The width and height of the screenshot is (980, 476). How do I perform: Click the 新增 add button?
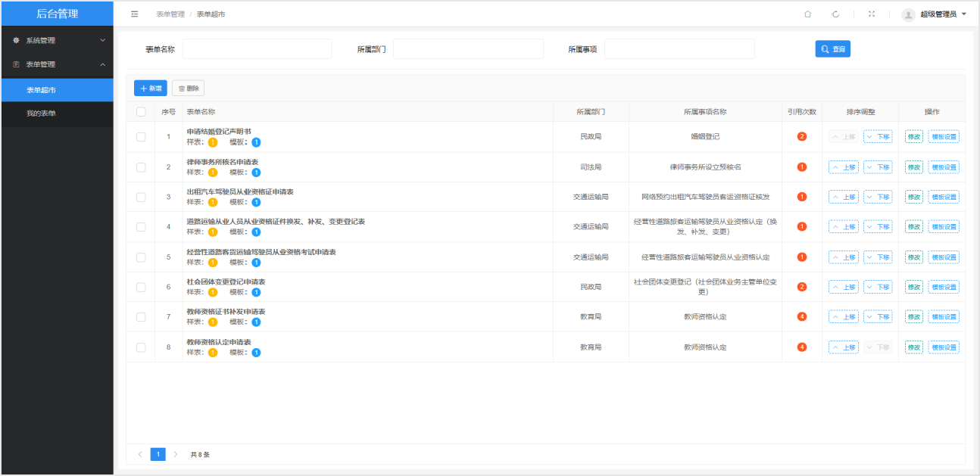click(x=151, y=89)
